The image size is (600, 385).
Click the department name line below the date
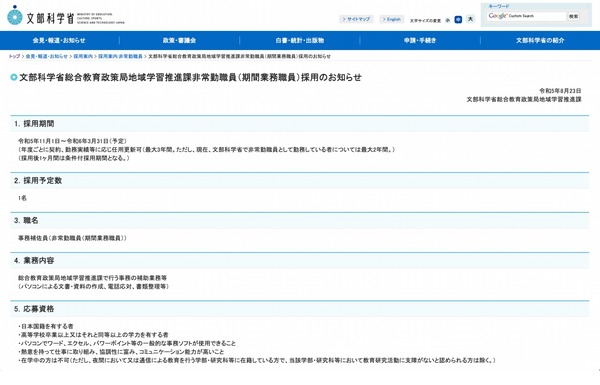524,99
